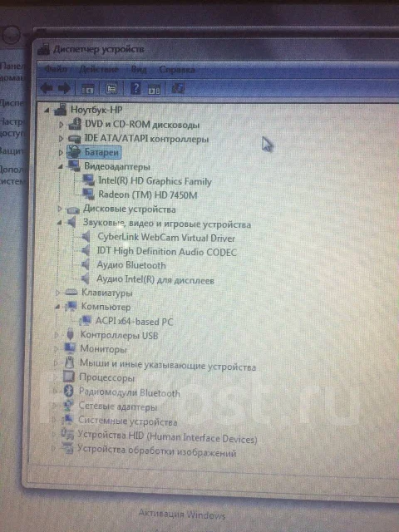Expand the Дисковые устройства node
The image size is (399, 532).
tap(60, 209)
